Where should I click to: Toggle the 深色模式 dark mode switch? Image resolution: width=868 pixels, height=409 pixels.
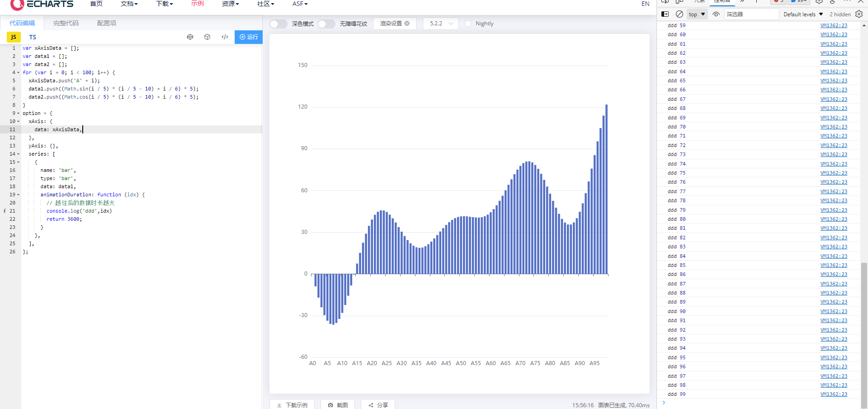[278, 24]
